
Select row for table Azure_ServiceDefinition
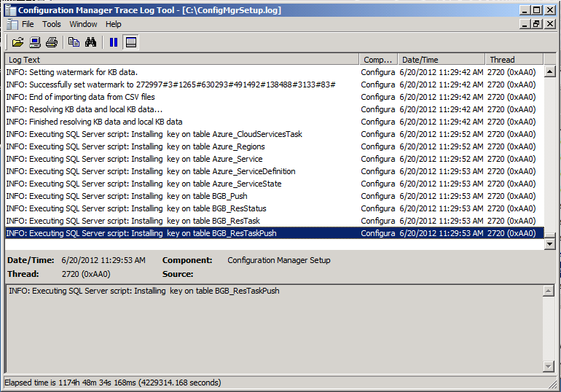tap(275, 171)
